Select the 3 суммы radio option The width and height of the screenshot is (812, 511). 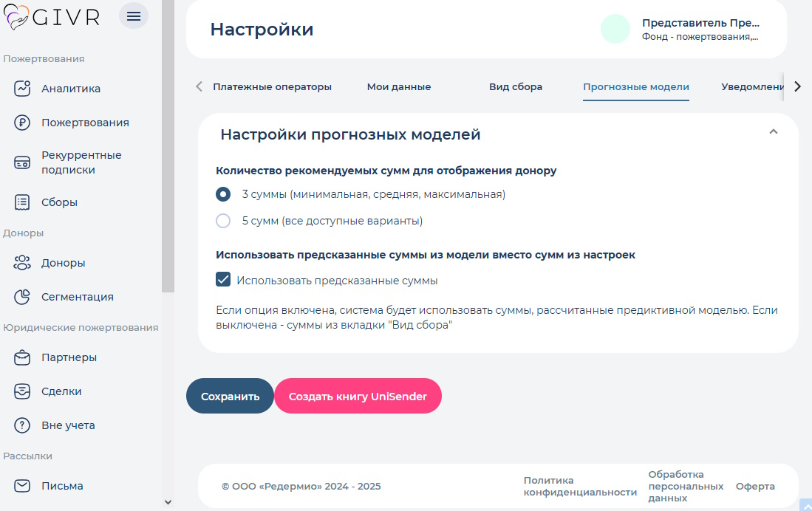coord(222,194)
